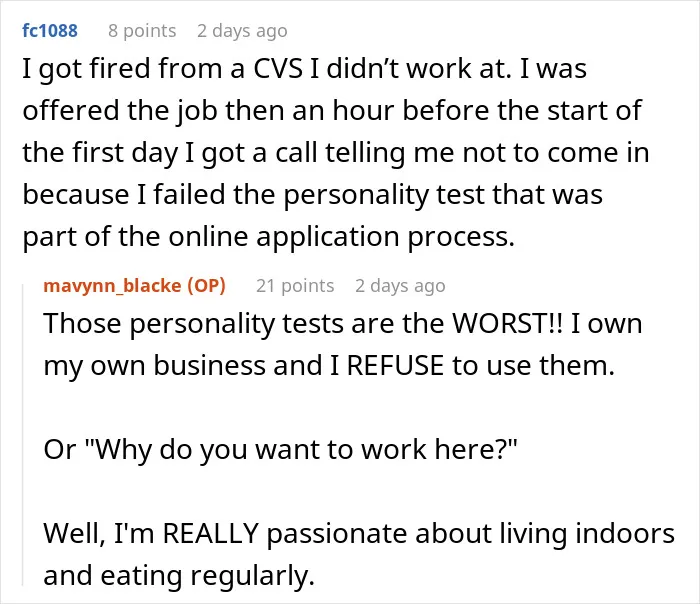Viewport: 700px width, 604px height.
Task: Click the 'and eating regularly.' line
Action: (x=179, y=576)
